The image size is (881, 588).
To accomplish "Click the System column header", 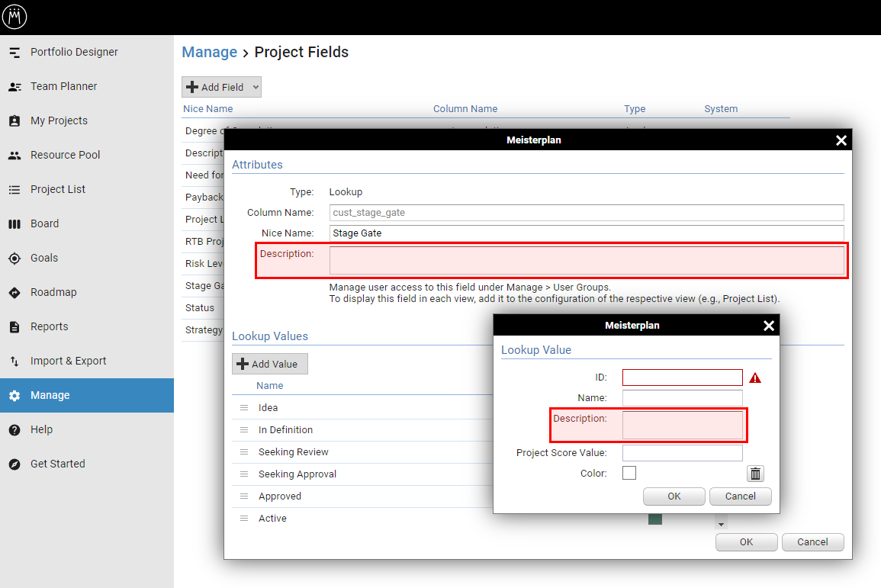I will pos(721,109).
